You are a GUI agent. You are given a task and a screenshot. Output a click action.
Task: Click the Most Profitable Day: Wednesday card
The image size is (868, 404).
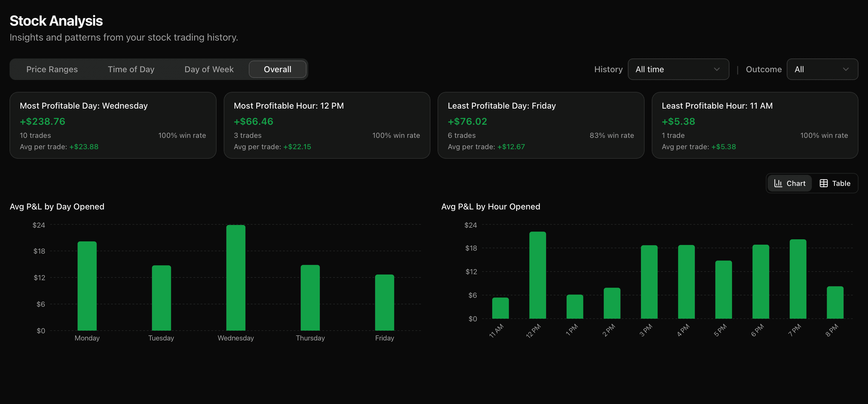tap(113, 125)
